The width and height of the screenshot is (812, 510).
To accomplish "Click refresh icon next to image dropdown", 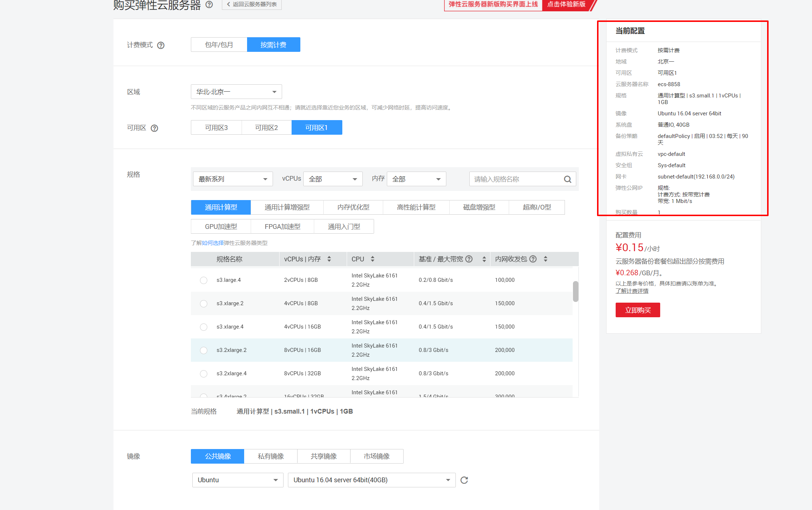I will pyautogui.click(x=464, y=480).
